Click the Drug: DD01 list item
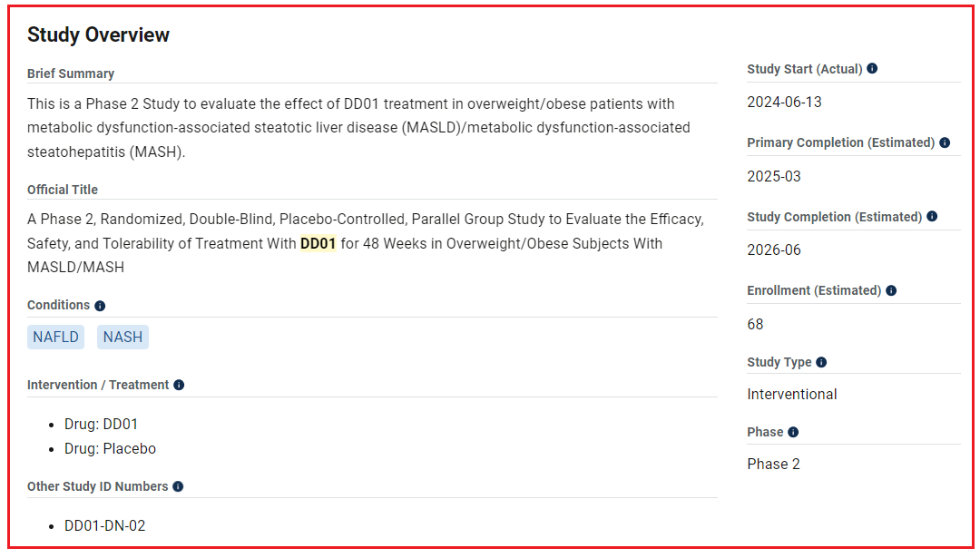This screenshot has height=558, width=980. click(101, 424)
